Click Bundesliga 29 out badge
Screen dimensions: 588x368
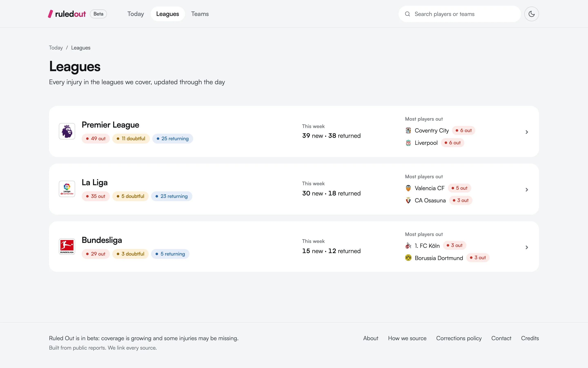coord(96,254)
